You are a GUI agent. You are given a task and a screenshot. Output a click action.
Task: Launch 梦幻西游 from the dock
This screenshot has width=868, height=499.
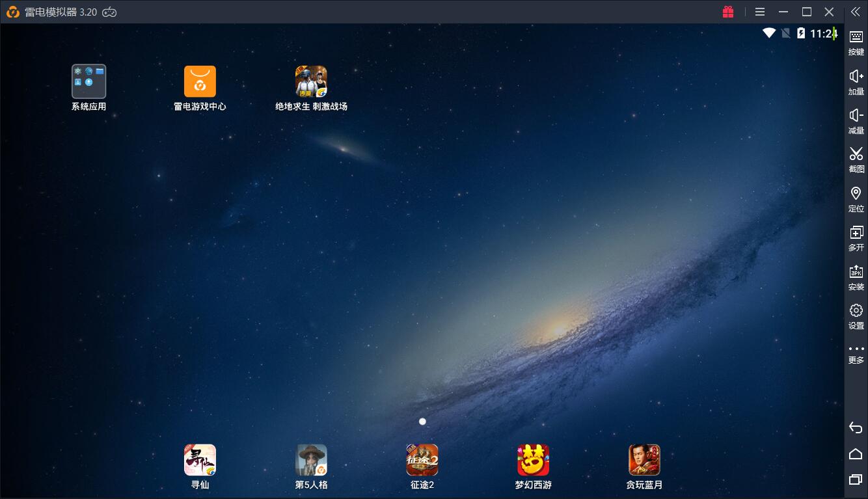pyautogui.click(x=533, y=459)
